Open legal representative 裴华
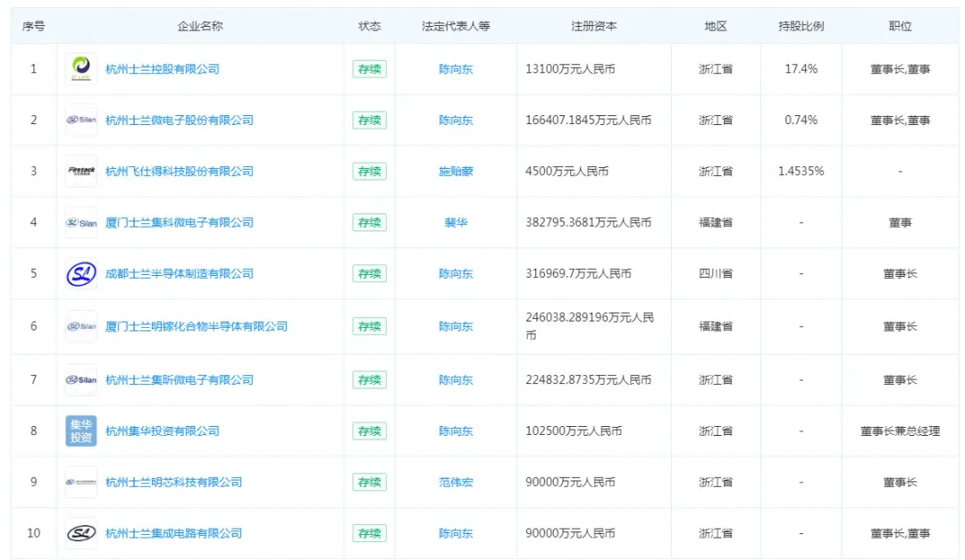The image size is (965, 560). 456,222
